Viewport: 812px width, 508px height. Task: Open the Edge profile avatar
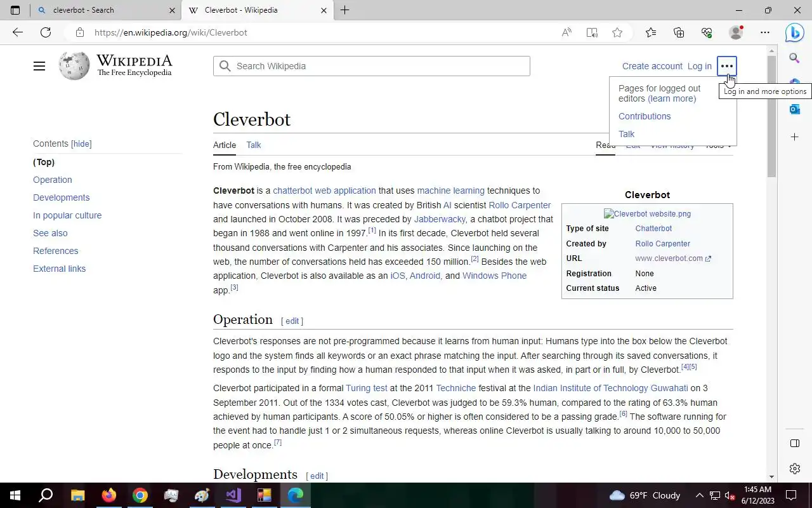pyautogui.click(x=736, y=32)
